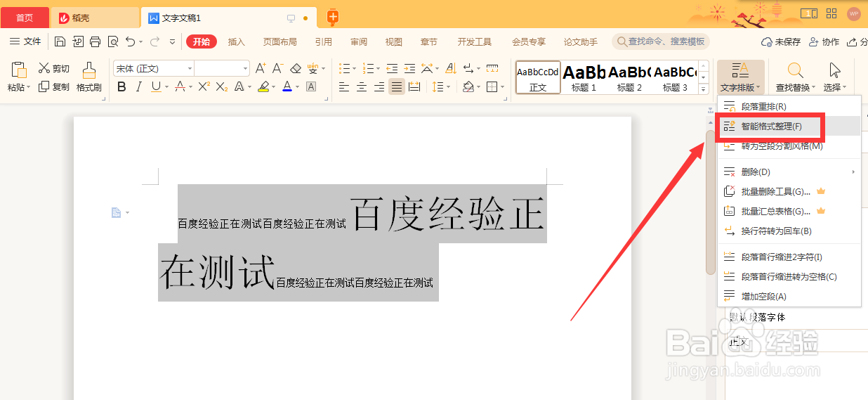
Task: Switch to the 审阅 tab
Action: click(x=359, y=41)
